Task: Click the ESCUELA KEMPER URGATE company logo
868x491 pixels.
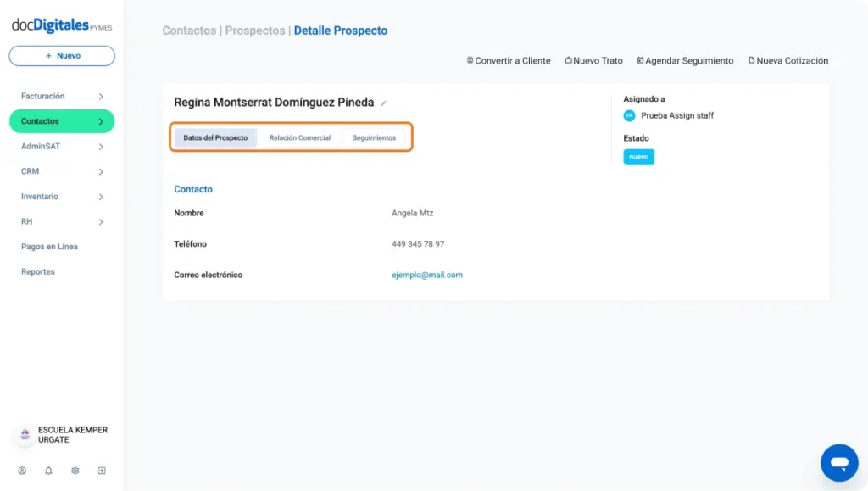Action: tap(25, 434)
